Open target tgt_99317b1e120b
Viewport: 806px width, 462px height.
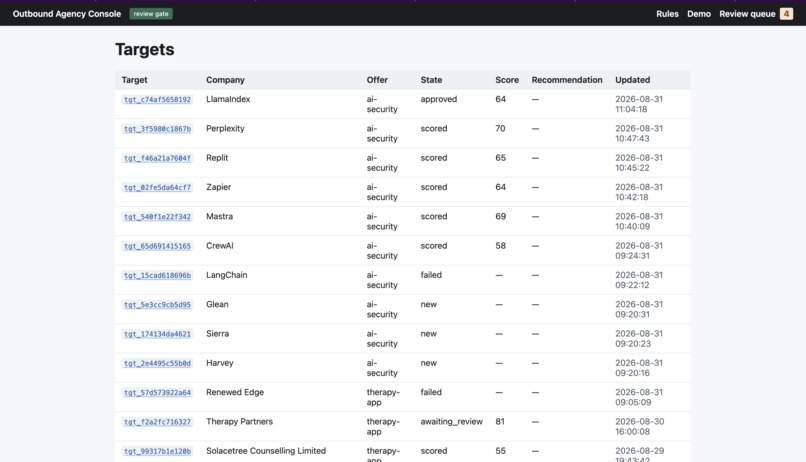click(157, 451)
